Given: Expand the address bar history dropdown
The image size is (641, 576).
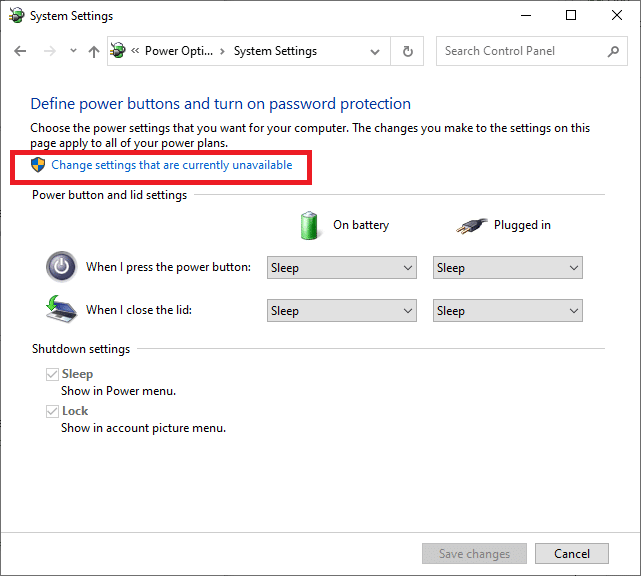Looking at the screenshot, I should (x=375, y=51).
